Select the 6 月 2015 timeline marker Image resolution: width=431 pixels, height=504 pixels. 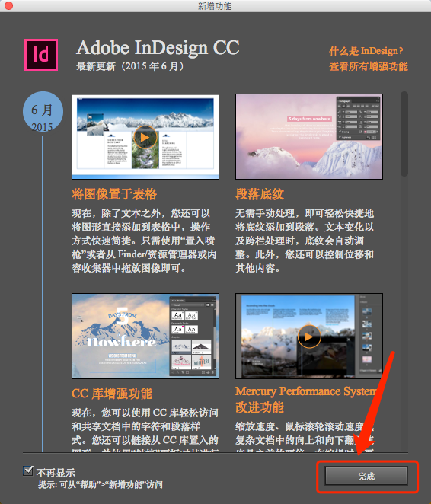43,112
